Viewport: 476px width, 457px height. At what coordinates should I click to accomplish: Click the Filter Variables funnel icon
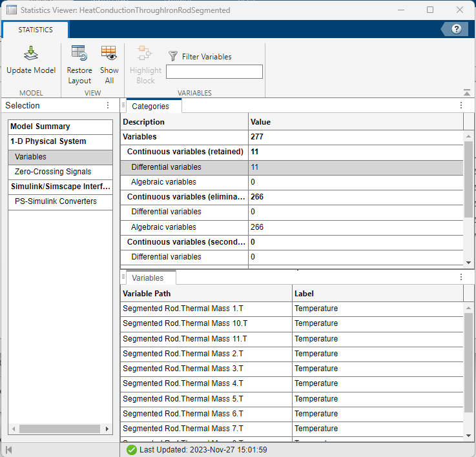point(173,56)
